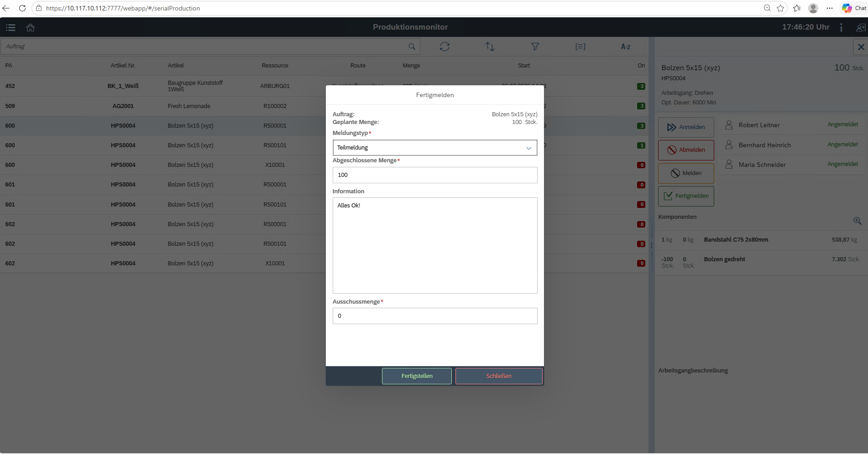
Task: Toggle the detail list view icon
Action: click(x=580, y=47)
